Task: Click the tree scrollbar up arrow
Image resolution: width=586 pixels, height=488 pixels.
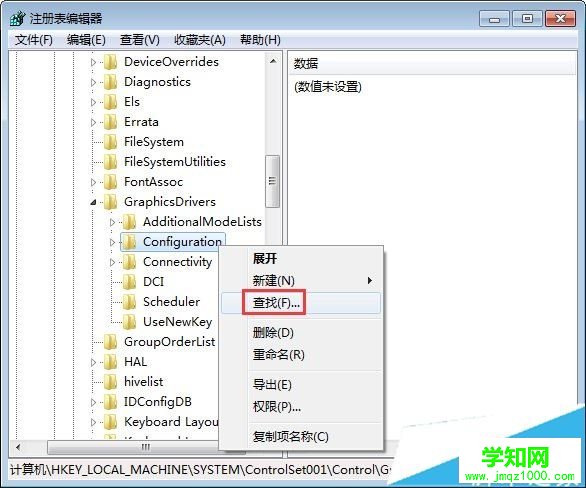Action: coord(273,61)
